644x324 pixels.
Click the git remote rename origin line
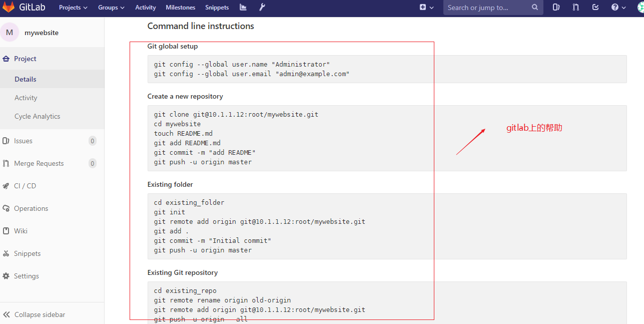pyautogui.click(x=223, y=300)
